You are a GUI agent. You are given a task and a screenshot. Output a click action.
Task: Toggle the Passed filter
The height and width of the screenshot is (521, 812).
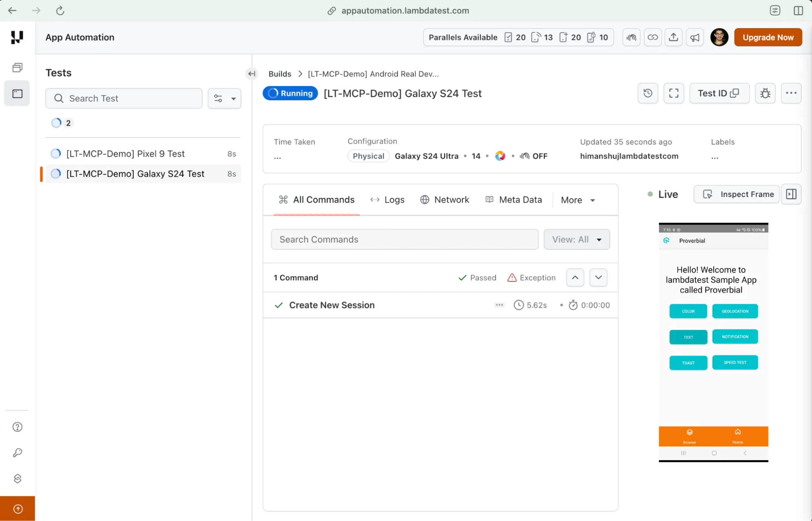tap(477, 278)
